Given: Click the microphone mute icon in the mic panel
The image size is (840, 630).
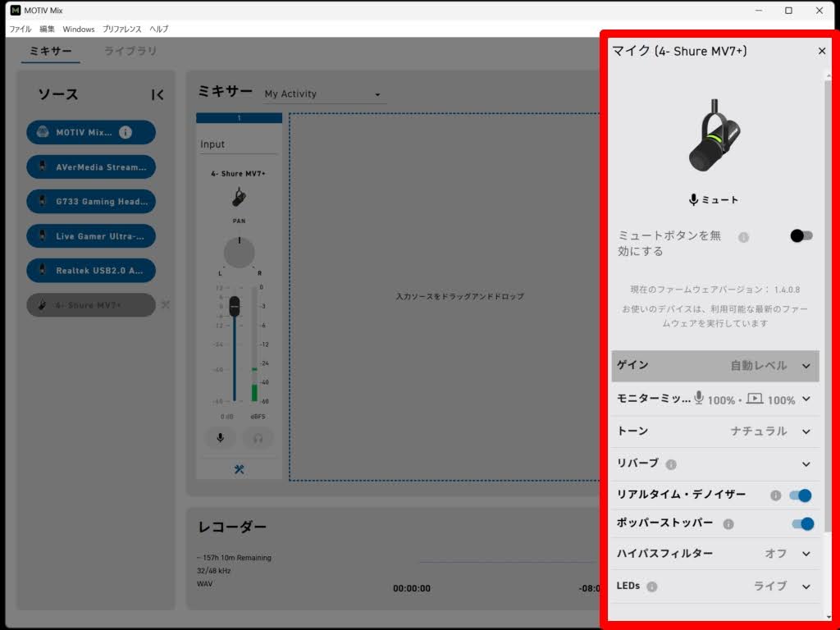Looking at the screenshot, I should click(x=694, y=199).
